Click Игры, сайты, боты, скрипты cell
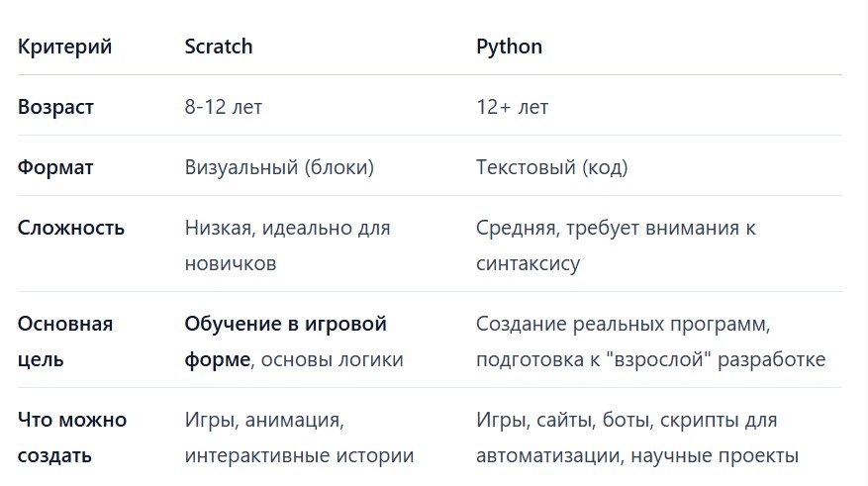The width and height of the screenshot is (868, 486). [637, 437]
